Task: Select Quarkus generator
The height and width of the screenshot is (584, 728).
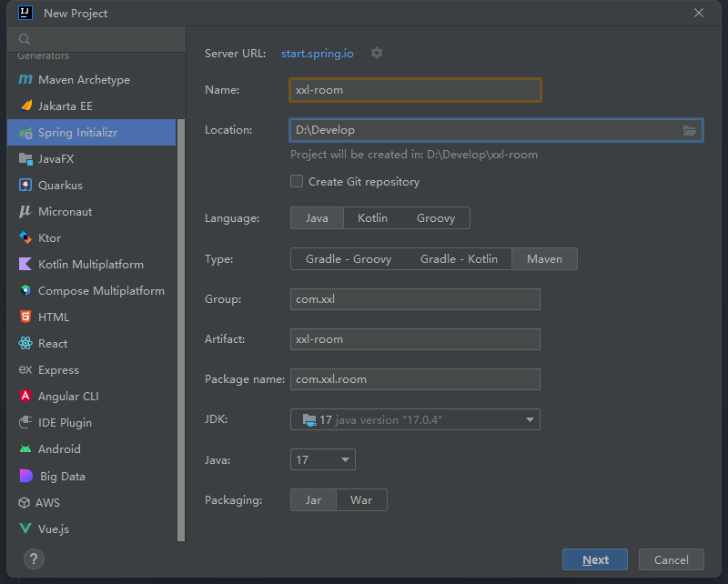Action: (x=92, y=186)
